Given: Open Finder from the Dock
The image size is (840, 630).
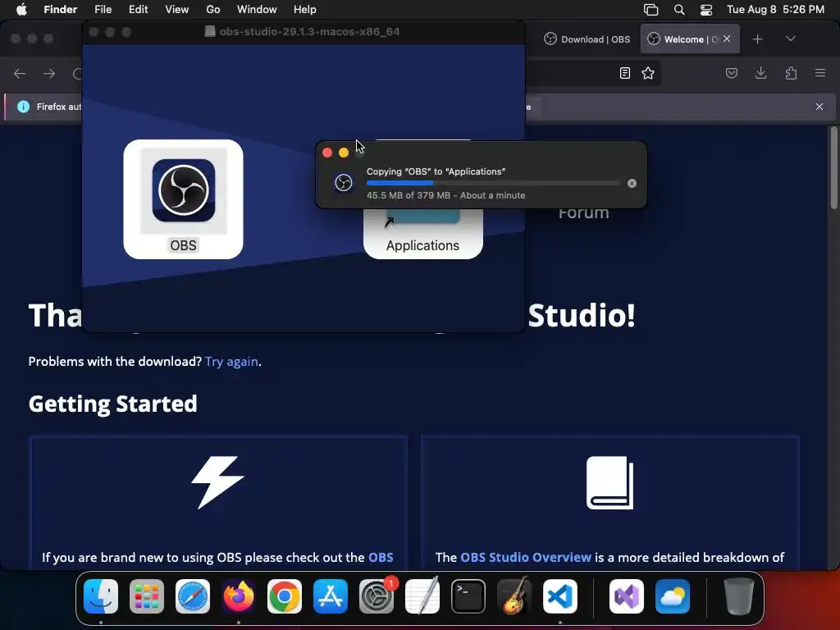Looking at the screenshot, I should click(101, 596).
